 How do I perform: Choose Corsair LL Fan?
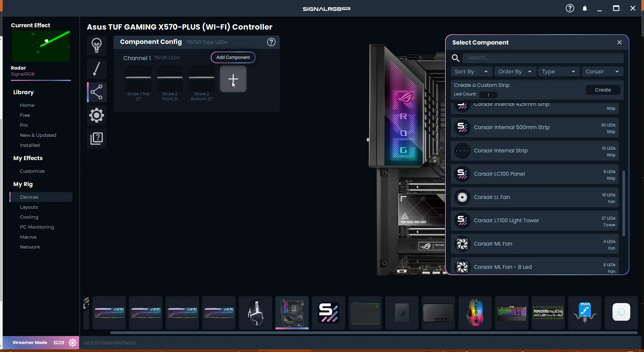[535, 197]
